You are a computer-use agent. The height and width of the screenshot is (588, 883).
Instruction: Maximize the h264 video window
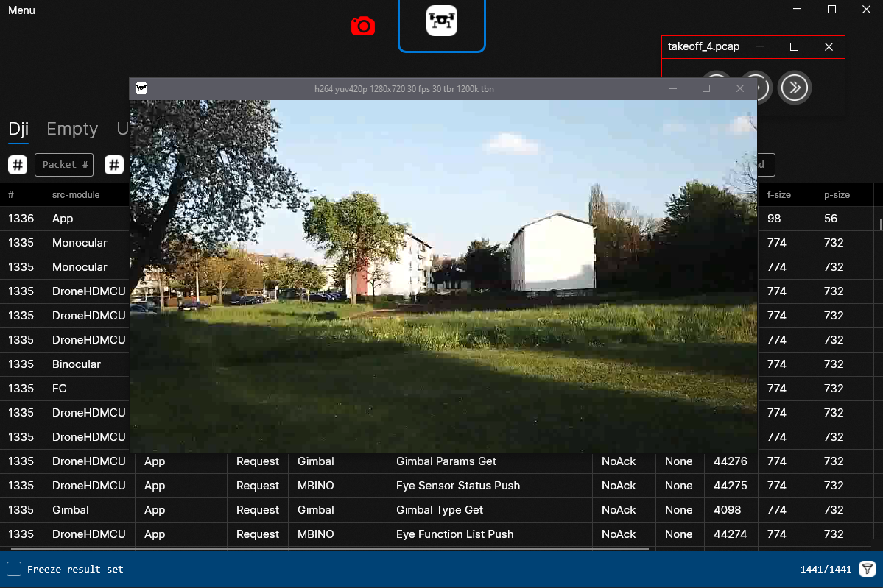[x=706, y=88]
